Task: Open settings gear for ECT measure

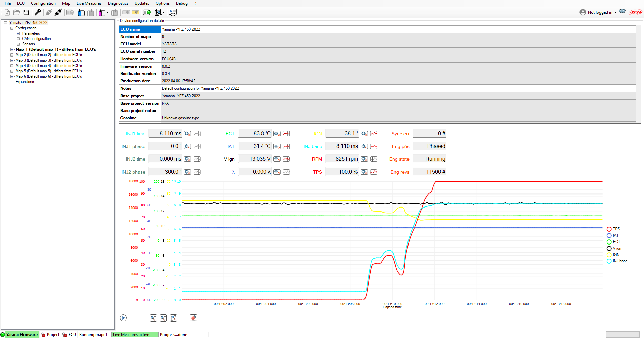Action: tap(277, 134)
